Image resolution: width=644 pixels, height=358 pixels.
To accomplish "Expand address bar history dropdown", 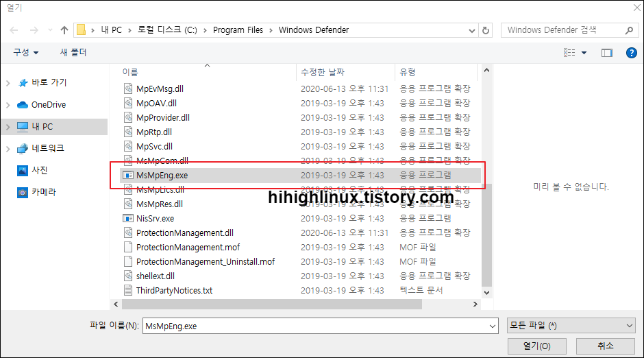I will [472, 30].
